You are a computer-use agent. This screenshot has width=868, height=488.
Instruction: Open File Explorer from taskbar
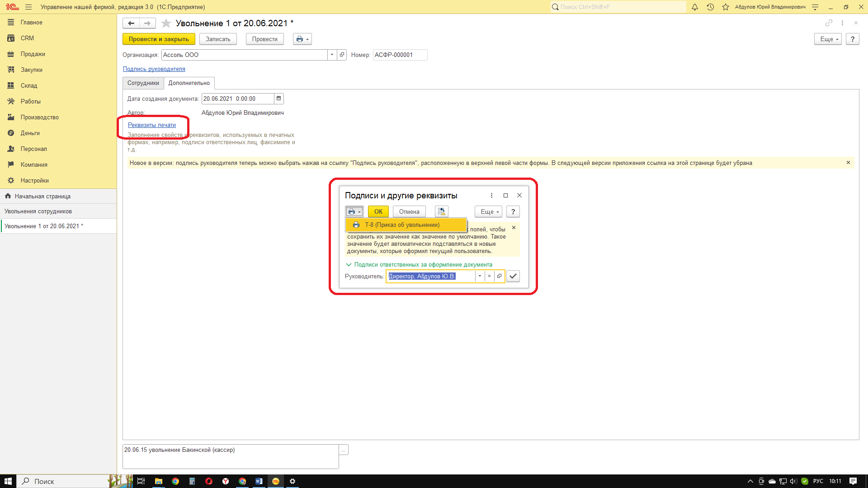coord(159,481)
